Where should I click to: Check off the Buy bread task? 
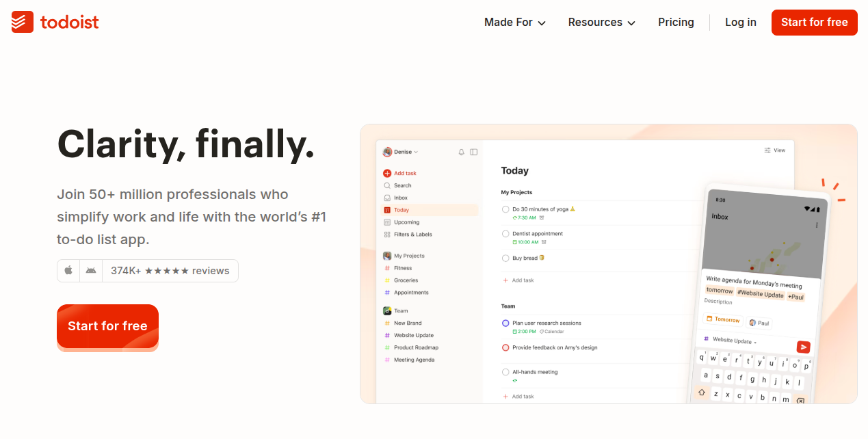[505, 258]
